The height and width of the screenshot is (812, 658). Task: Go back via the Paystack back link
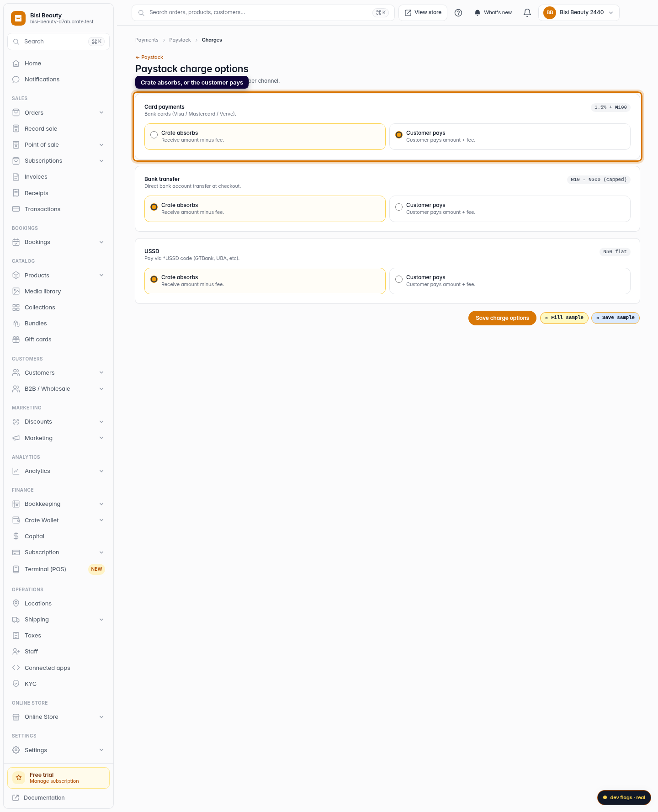click(x=149, y=57)
